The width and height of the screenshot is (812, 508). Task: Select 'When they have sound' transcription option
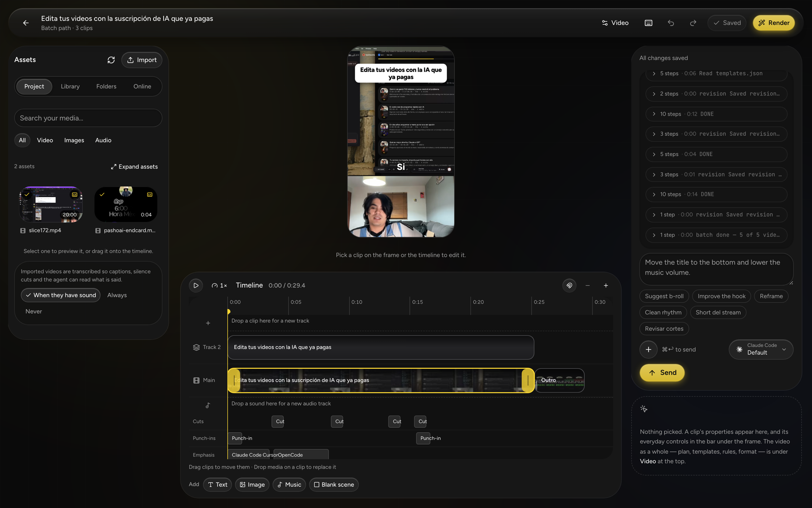[61, 295]
